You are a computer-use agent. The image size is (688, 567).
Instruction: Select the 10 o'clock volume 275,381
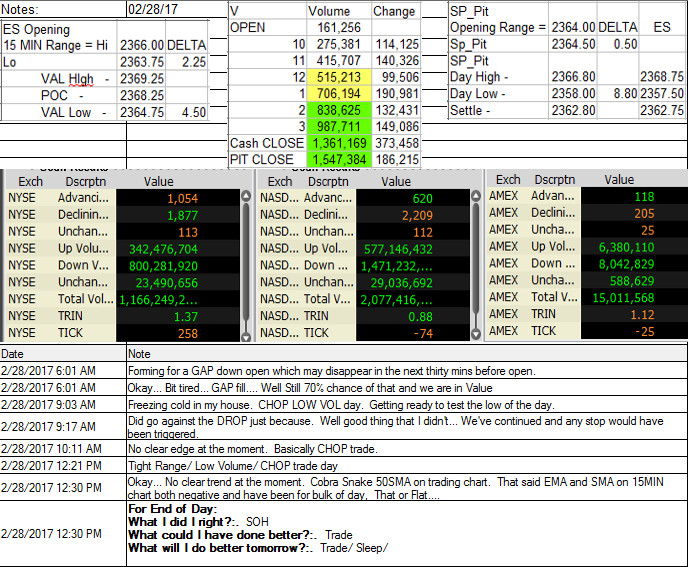339,44
